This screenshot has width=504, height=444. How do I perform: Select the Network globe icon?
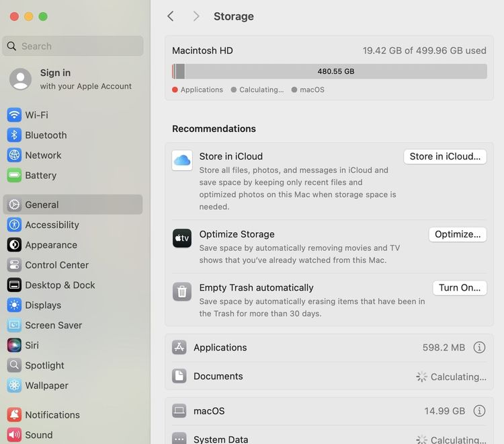coord(14,155)
